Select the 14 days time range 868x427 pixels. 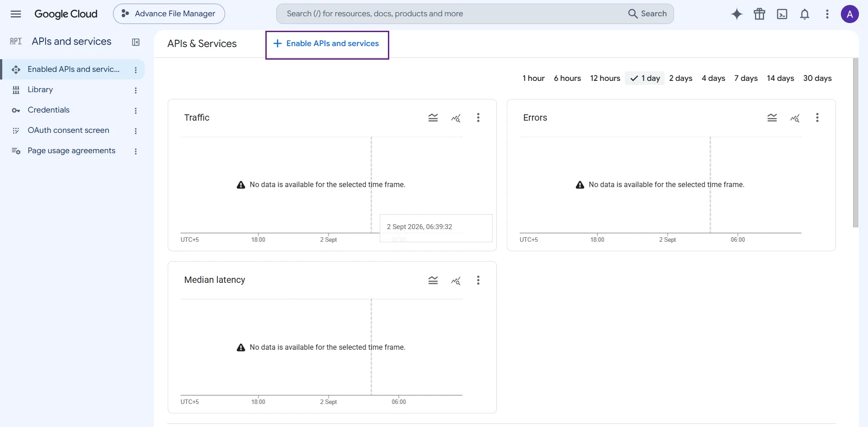point(780,78)
